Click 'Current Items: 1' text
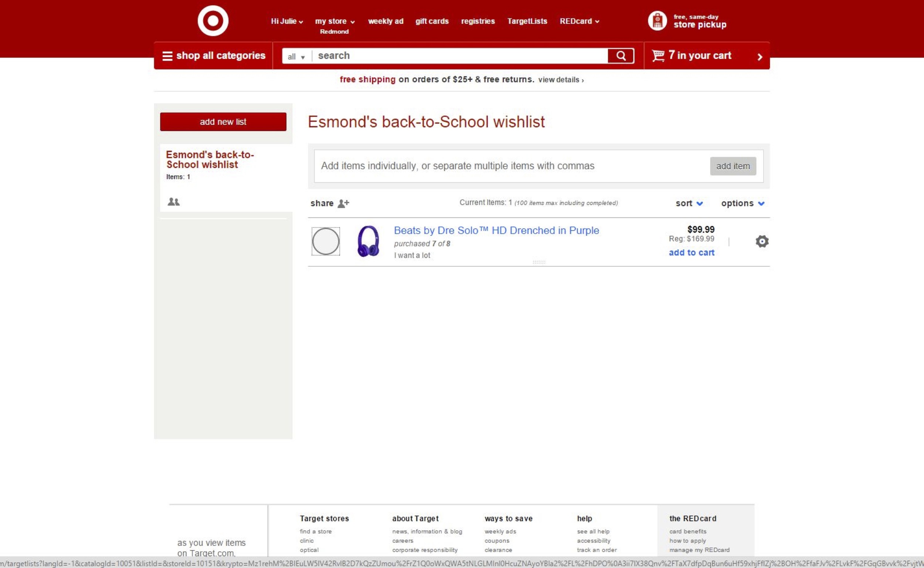 tap(485, 203)
